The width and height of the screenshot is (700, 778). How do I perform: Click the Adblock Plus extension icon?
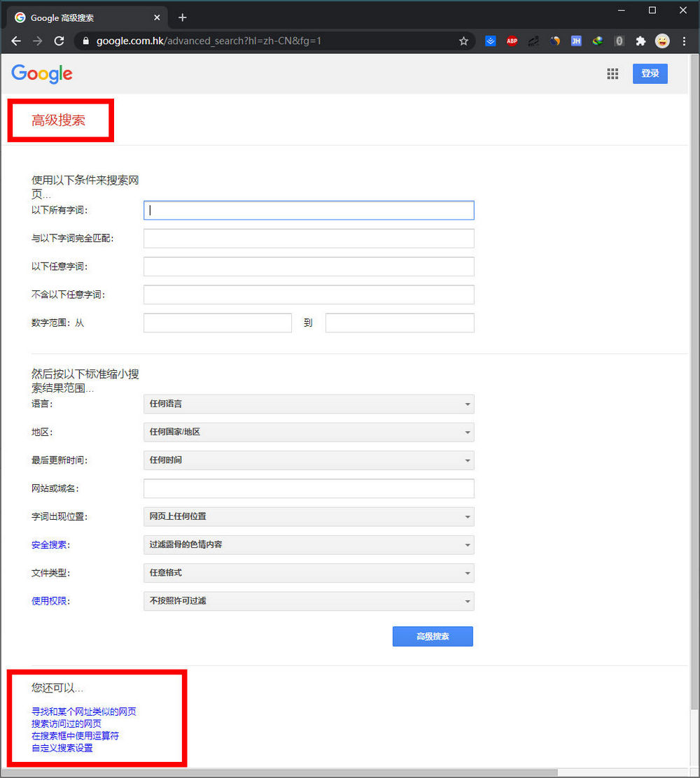pos(512,41)
